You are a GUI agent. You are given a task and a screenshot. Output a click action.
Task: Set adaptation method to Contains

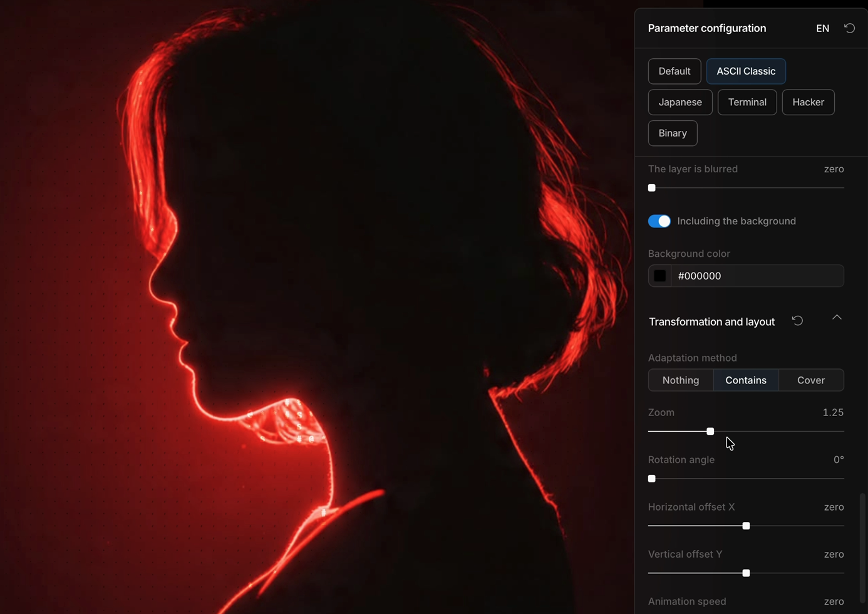point(746,380)
